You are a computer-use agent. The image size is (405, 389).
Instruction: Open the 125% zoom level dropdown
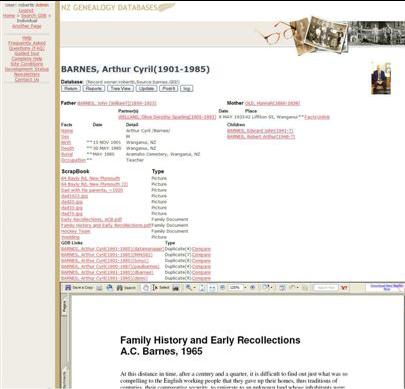[x=245, y=288]
